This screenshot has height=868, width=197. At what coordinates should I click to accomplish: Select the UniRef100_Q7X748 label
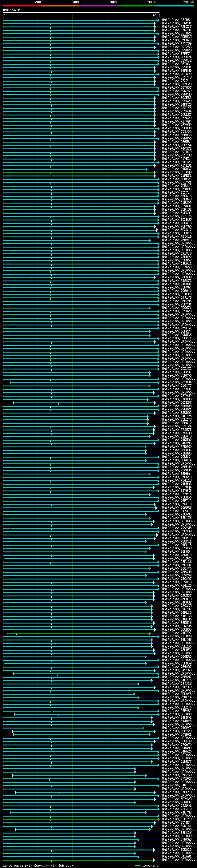tap(177, 78)
